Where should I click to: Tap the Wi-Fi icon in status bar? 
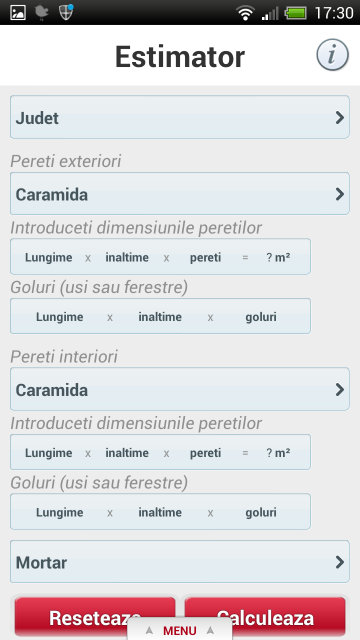245,13
